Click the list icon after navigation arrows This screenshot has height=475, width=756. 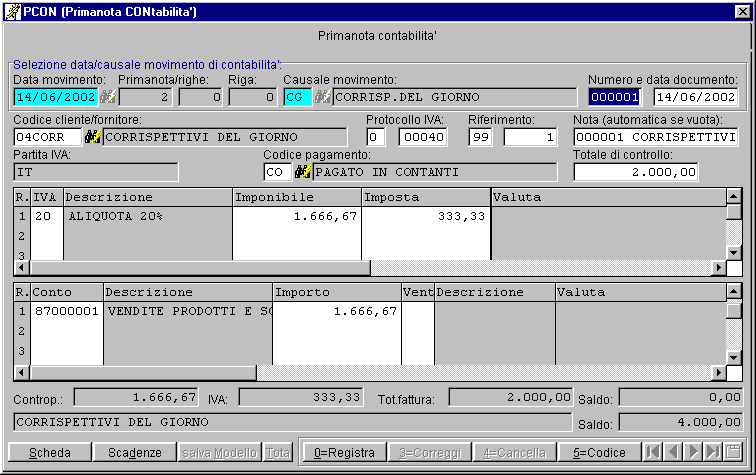tap(732, 453)
